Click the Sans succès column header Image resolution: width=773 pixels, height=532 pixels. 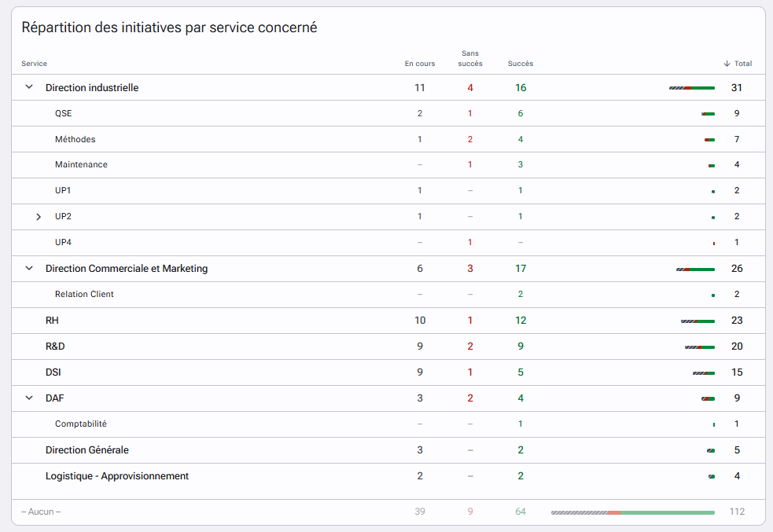(x=469, y=58)
